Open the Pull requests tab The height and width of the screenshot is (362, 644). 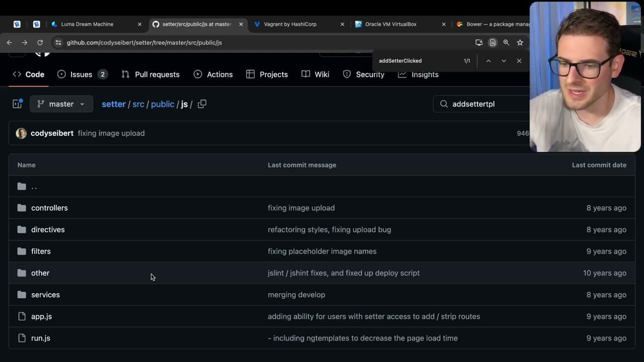[150, 74]
